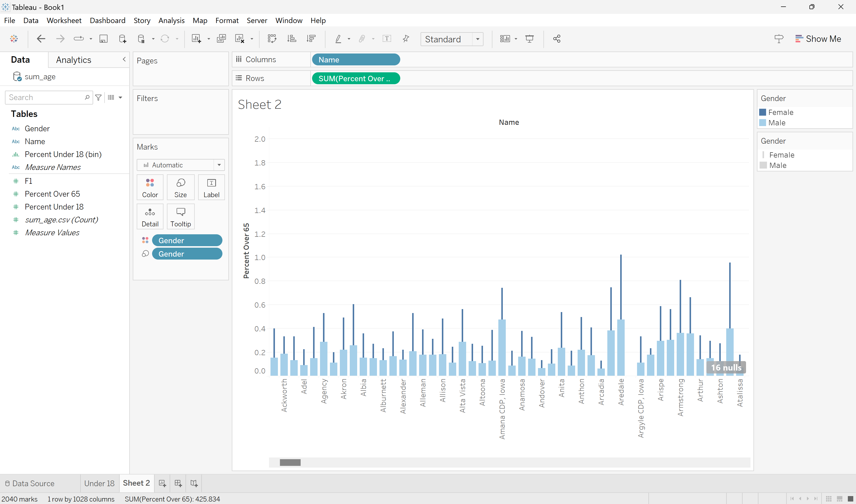This screenshot has height=504, width=856.
Task: Click the Show/Hide Cards icon
Action: pyautogui.click(x=505, y=39)
